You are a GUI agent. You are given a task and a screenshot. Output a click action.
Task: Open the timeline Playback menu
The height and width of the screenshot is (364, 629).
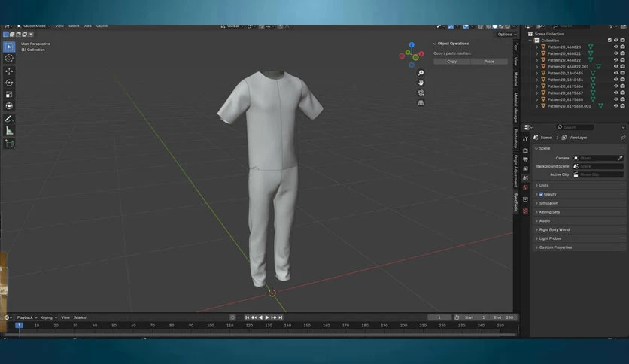26,317
